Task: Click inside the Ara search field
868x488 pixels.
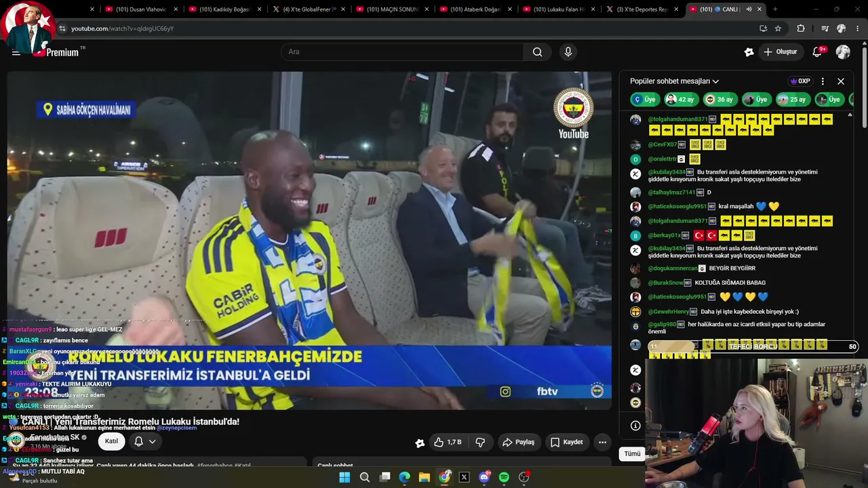Action: click(402, 52)
